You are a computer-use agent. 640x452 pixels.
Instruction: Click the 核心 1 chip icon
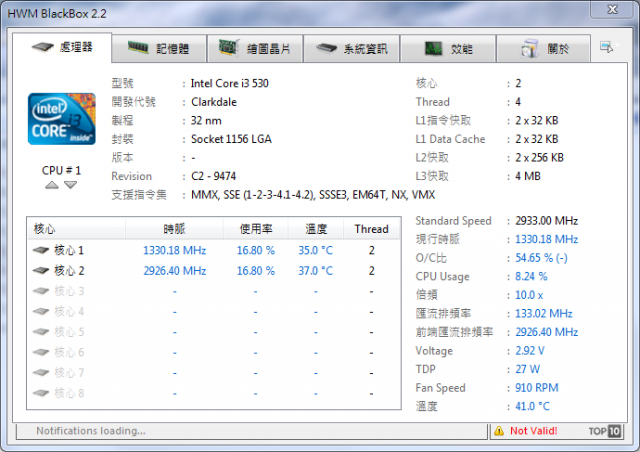[x=41, y=250]
